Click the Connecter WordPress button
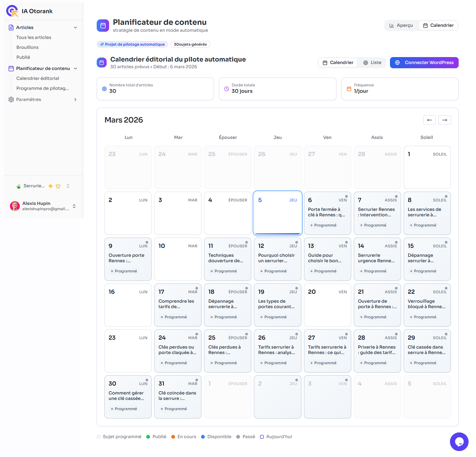The height and width of the screenshot is (457, 476). pyautogui.click(x=424, y=63)
